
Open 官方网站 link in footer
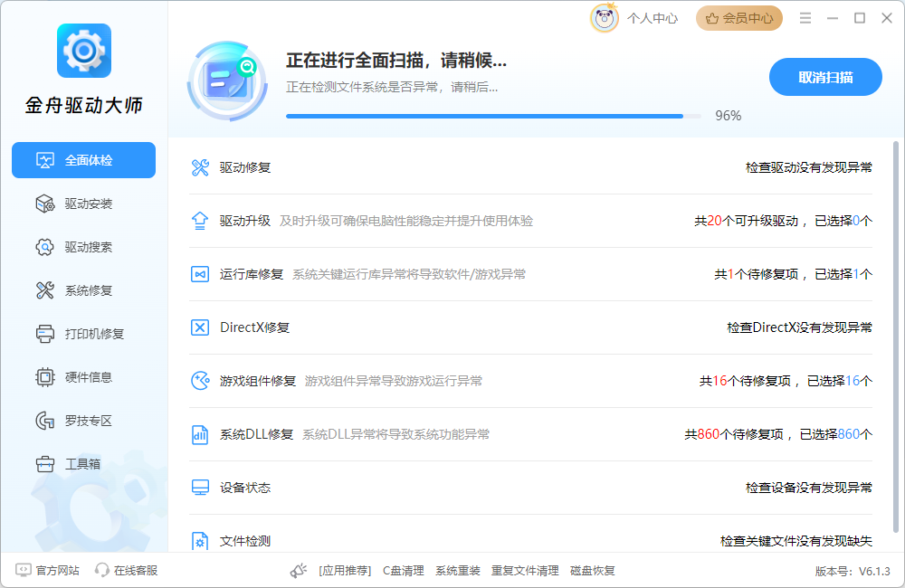[x=57, y=570]
